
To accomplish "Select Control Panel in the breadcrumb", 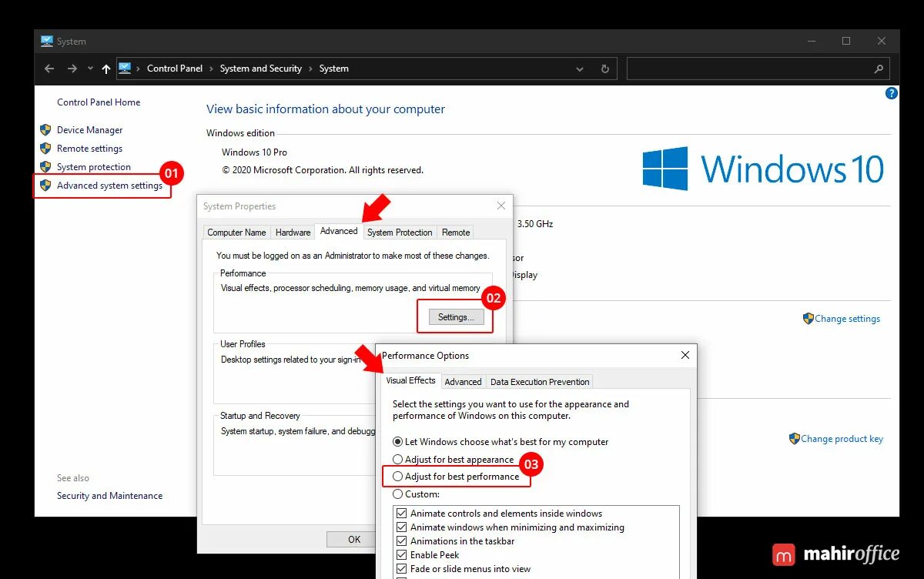I will [175, 69].
